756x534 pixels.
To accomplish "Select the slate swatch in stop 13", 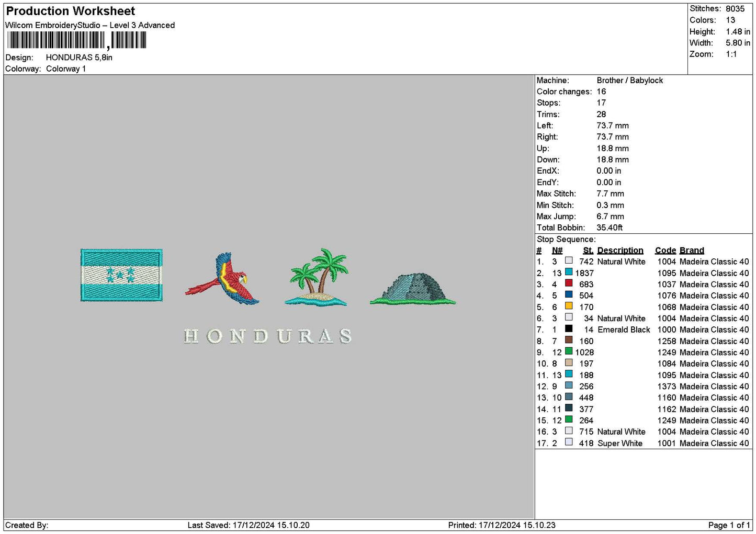I will pyautogui.click(x=569, y=396).
